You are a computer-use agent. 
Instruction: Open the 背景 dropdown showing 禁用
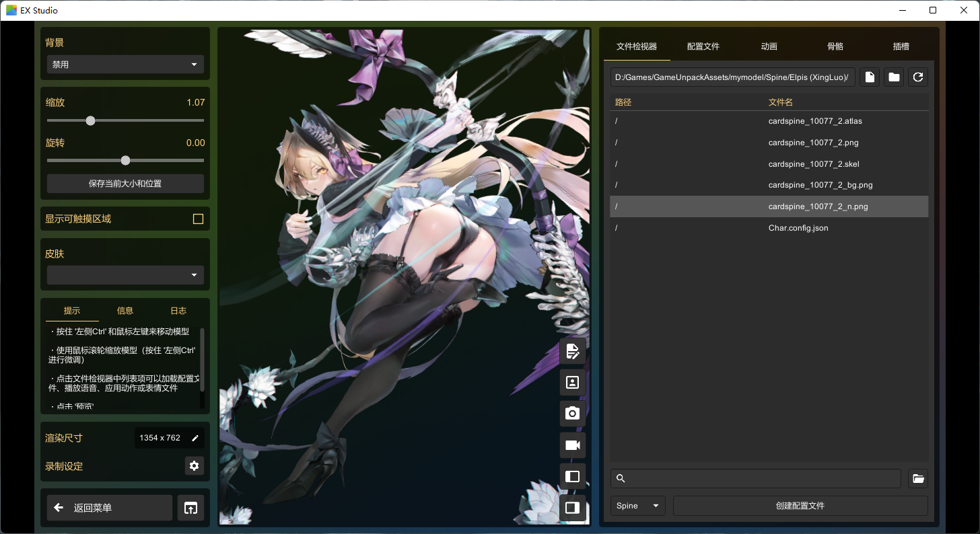(125, 65)
